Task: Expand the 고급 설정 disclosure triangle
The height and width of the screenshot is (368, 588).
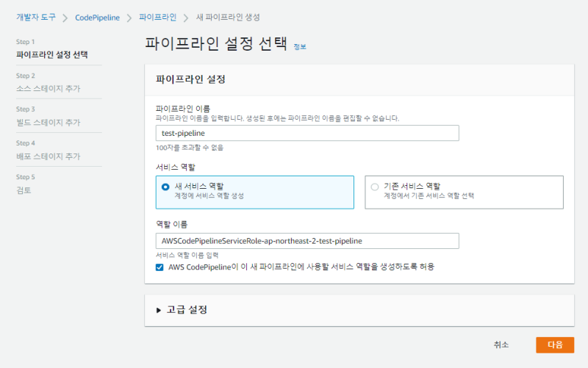Action: [x=159, y=310]
